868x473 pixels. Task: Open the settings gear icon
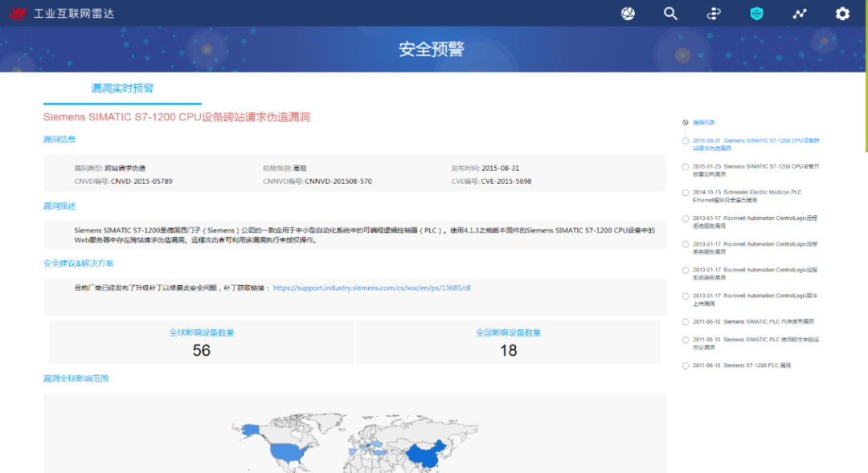[842, 14]
